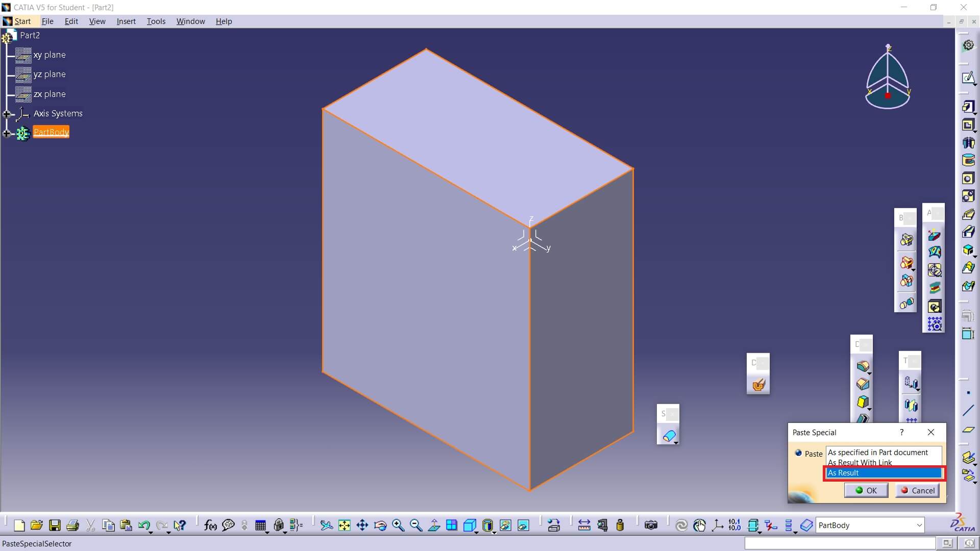The width and height of the screenshot is (980, 551).
Task: Click the Sketcher icon in right toolbar
Action: point(968,78)
